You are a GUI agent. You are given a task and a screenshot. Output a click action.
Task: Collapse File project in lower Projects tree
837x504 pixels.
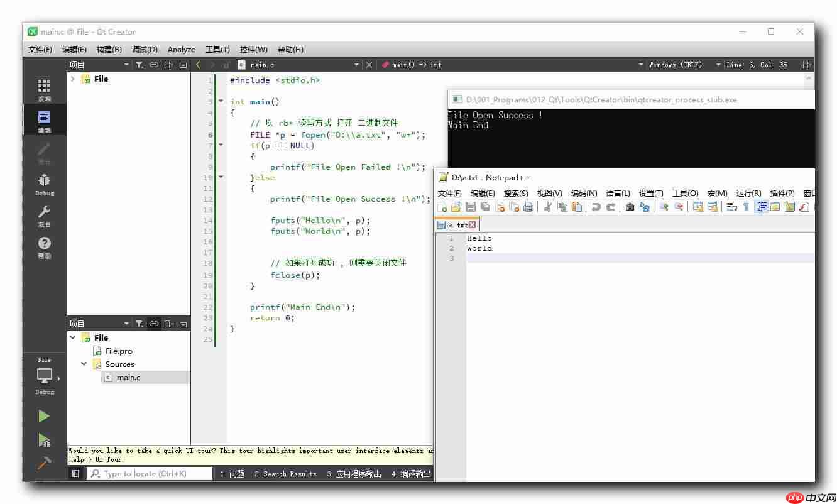click(73, 337)
